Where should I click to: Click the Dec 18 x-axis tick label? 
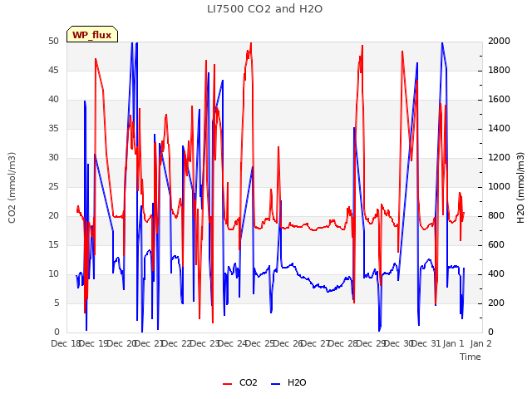click(66, 343)
